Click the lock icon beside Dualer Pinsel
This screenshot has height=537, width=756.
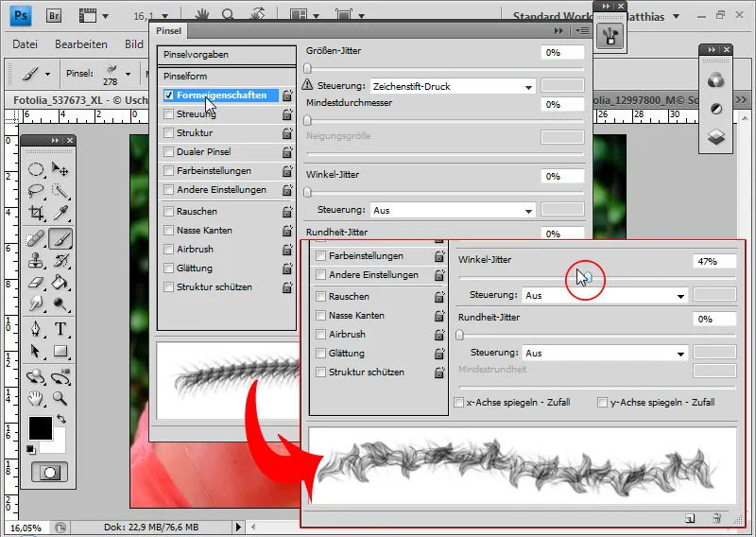click(287, 152)
